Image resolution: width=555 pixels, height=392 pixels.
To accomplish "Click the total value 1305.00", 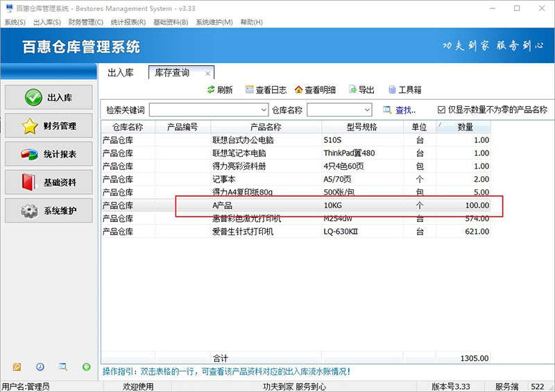I will [475, 359].
